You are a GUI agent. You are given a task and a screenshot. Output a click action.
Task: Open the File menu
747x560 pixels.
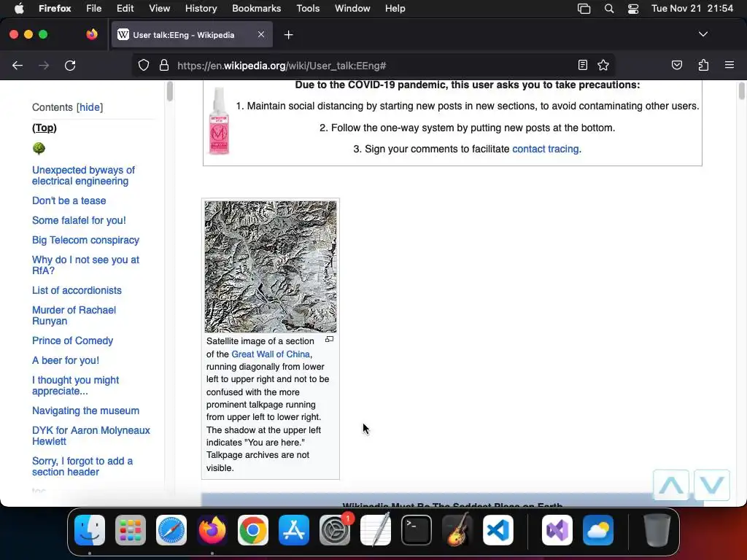click(94, 8)
